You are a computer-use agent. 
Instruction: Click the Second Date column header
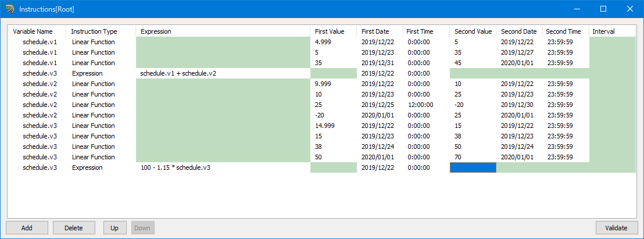tap(519, 31)
